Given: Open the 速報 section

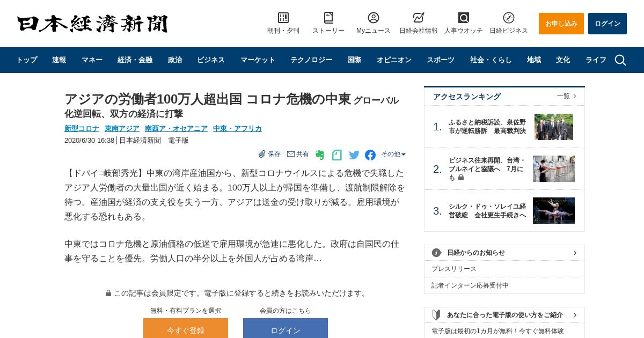Looking at the screenshot, I should coord(59,60).
